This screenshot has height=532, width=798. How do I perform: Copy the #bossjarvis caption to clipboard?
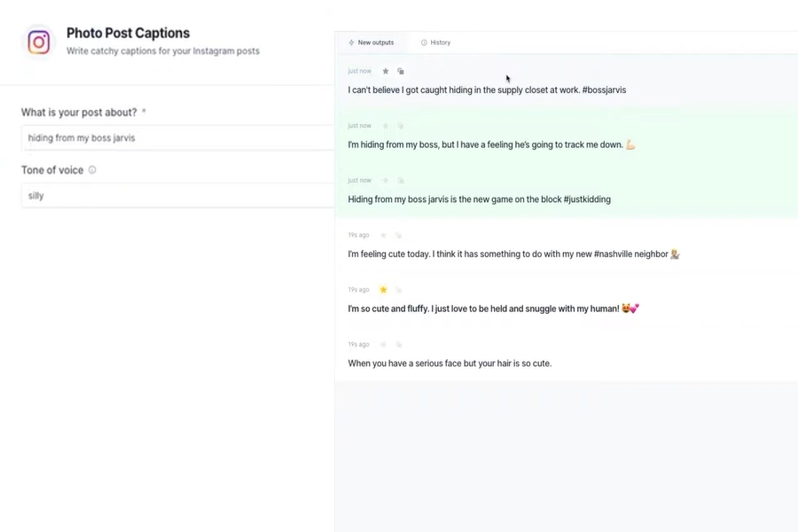401,71
